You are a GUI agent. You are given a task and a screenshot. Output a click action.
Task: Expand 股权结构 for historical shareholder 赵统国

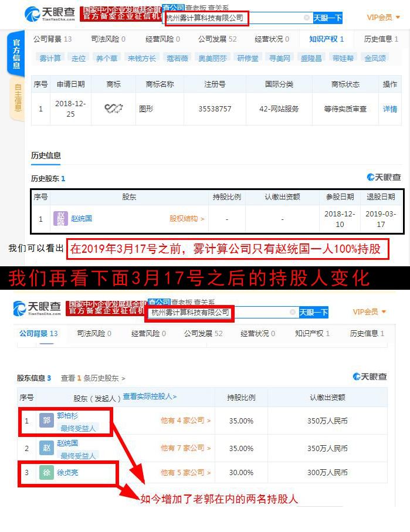(187, 219)
